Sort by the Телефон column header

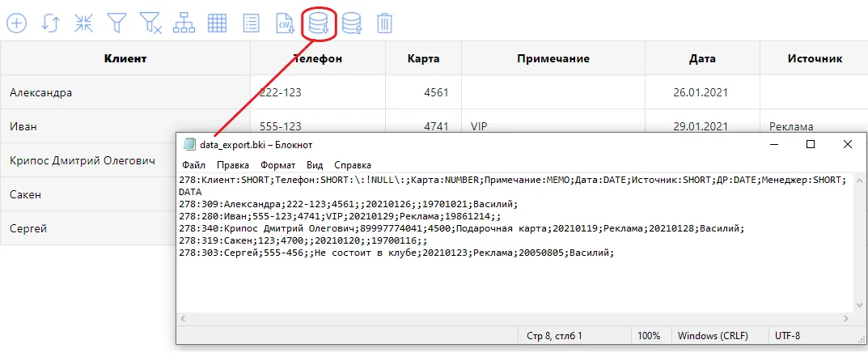[318, 58]
